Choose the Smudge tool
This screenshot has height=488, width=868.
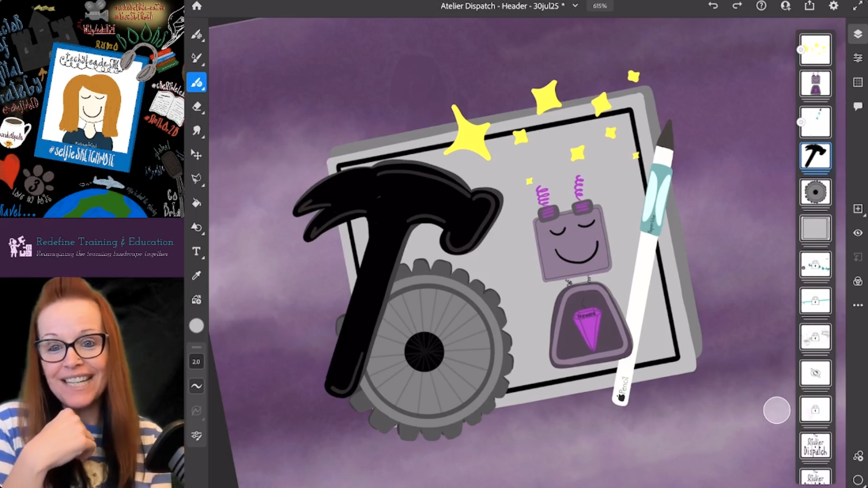(x=196, y=131)
